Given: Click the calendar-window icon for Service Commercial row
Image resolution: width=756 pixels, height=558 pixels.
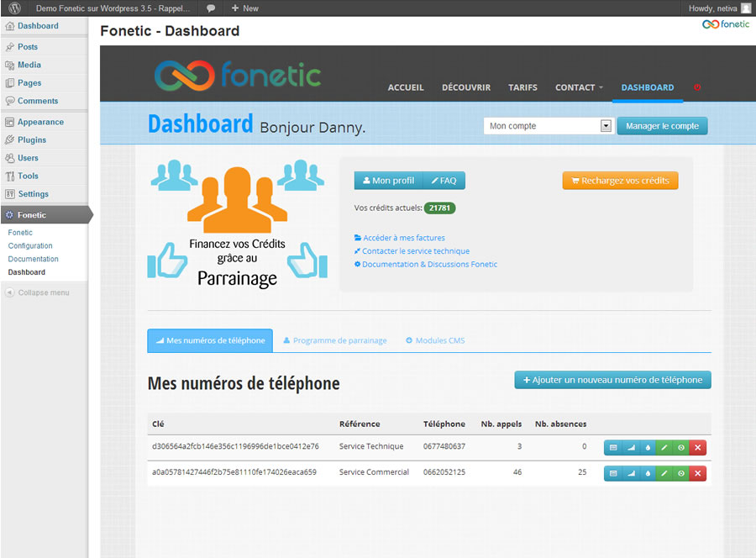Looking at the screenshot, I should coord(613,473).
